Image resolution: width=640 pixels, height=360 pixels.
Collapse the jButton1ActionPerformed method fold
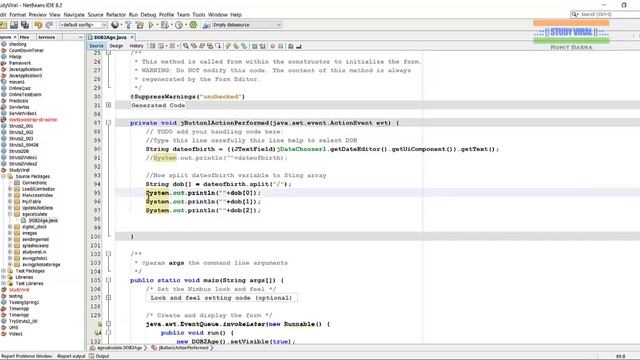[109, 123]
